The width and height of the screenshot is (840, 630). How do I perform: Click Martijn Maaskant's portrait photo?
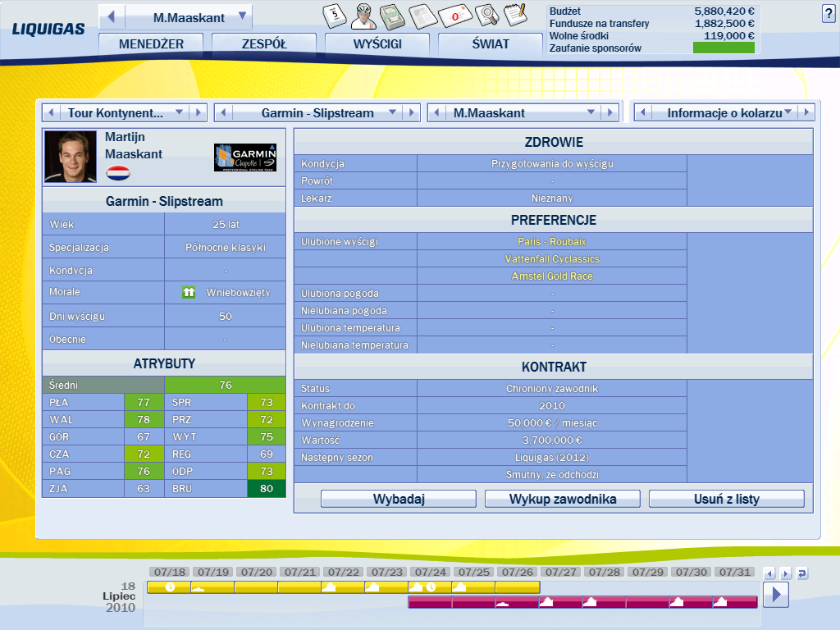(71, 157)
